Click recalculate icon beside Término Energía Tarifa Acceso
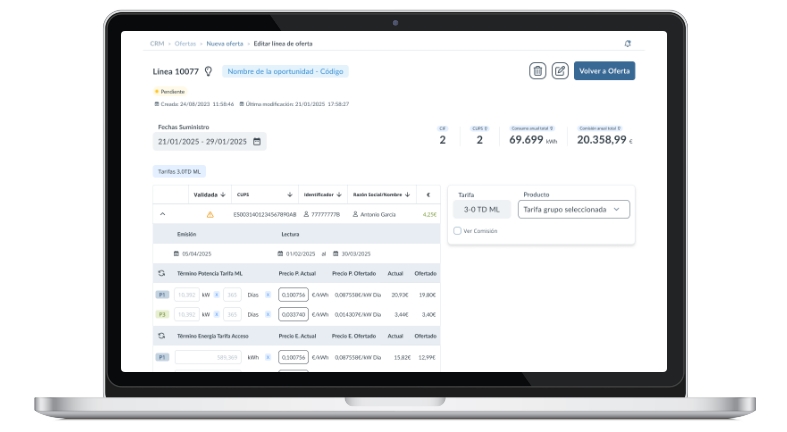This screenshot has width=787, height=432. pyautogui.click(x=161, y=336)
